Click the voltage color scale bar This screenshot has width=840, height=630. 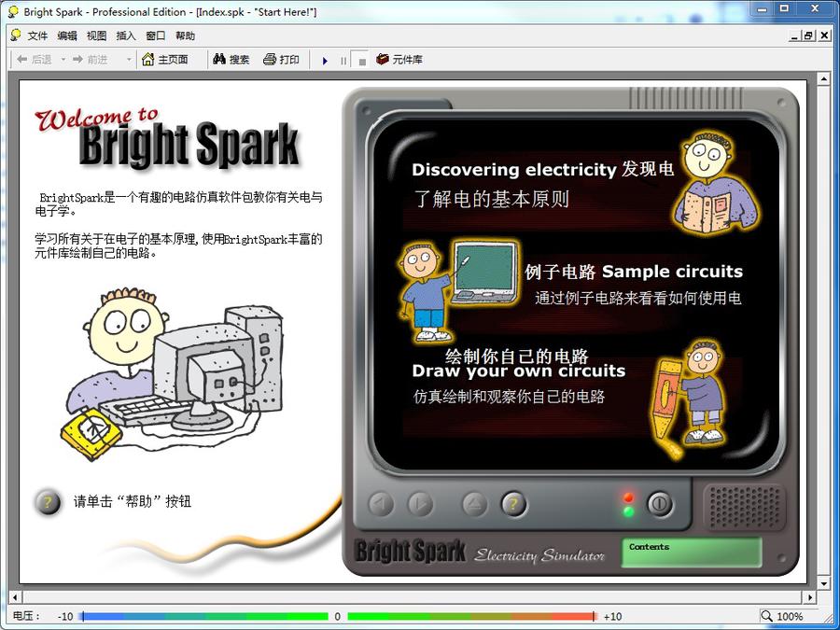337,616
